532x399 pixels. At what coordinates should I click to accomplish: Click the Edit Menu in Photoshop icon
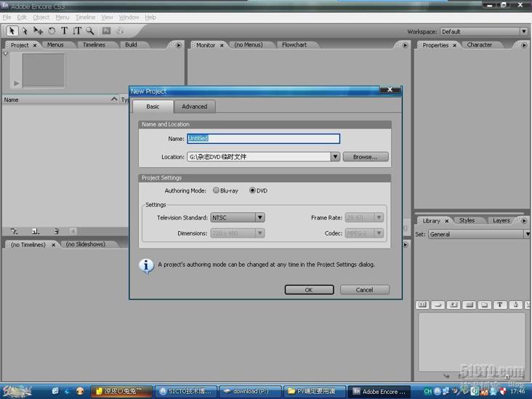point(107,31)
